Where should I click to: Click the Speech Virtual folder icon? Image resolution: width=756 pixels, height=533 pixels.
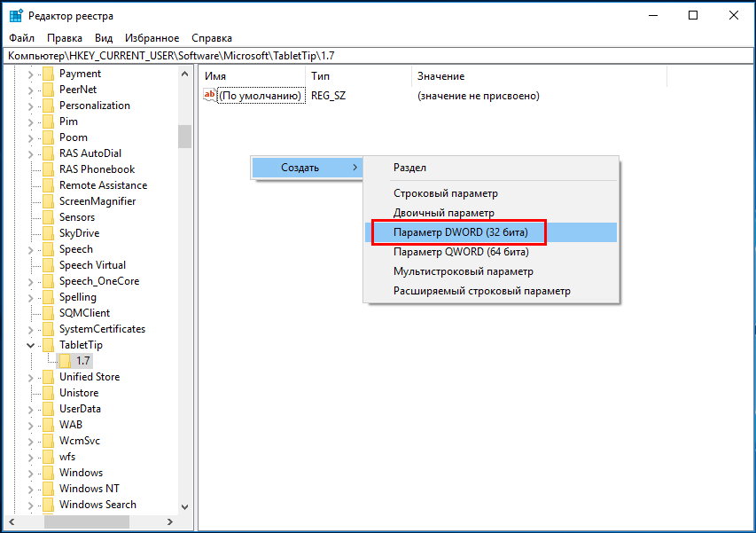pos(48,265)
